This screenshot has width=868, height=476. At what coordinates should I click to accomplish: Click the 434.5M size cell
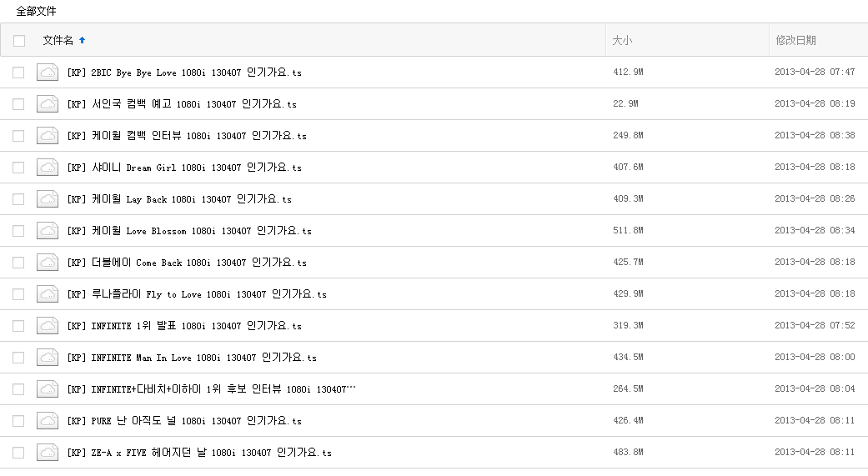[x=628, y=358]
